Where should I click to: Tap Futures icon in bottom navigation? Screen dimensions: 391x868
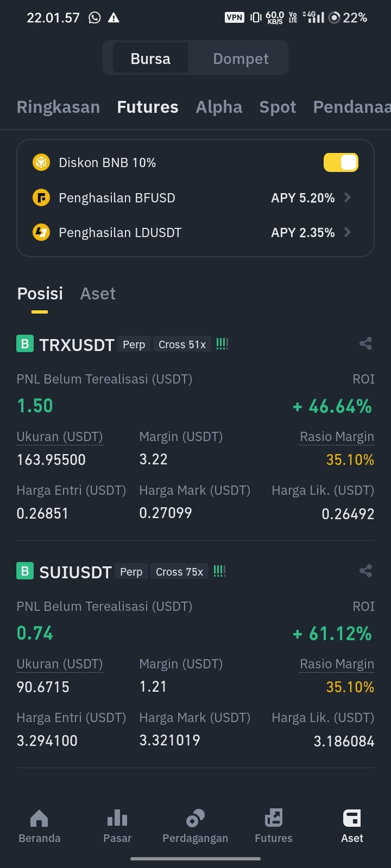click(x=274, y=818)
